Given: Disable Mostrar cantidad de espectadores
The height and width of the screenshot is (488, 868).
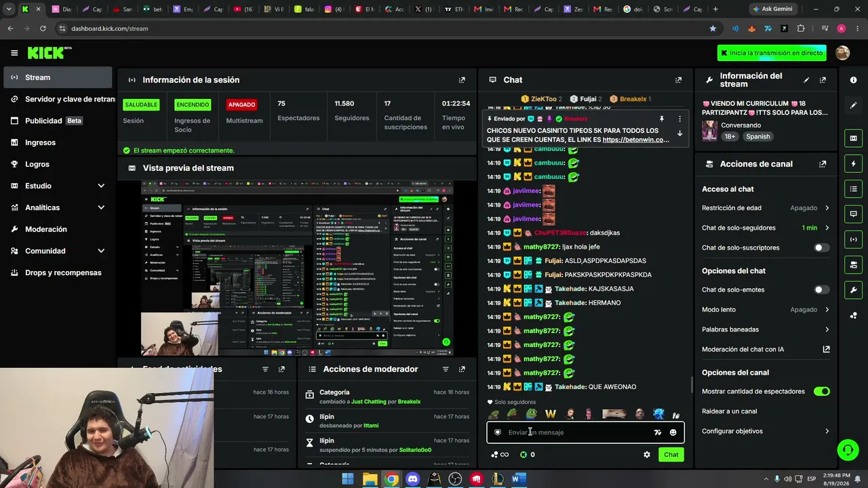Looking at the screenshot, I should (x=821, y=392).
